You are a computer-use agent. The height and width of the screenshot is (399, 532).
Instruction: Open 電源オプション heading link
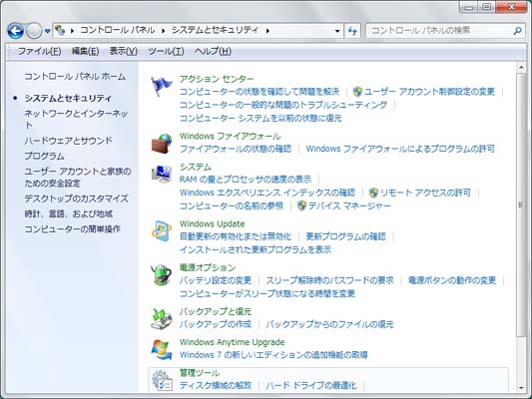coord(208,267)
